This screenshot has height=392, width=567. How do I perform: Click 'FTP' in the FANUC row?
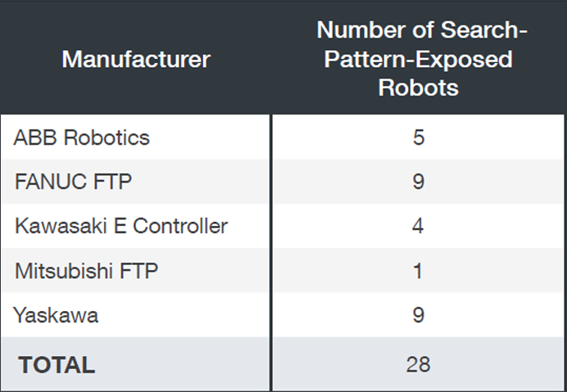click(x=113, y=182)
